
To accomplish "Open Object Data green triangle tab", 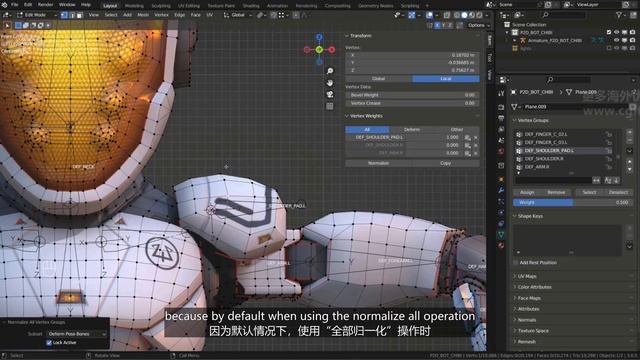I will [x=501, y=235].
